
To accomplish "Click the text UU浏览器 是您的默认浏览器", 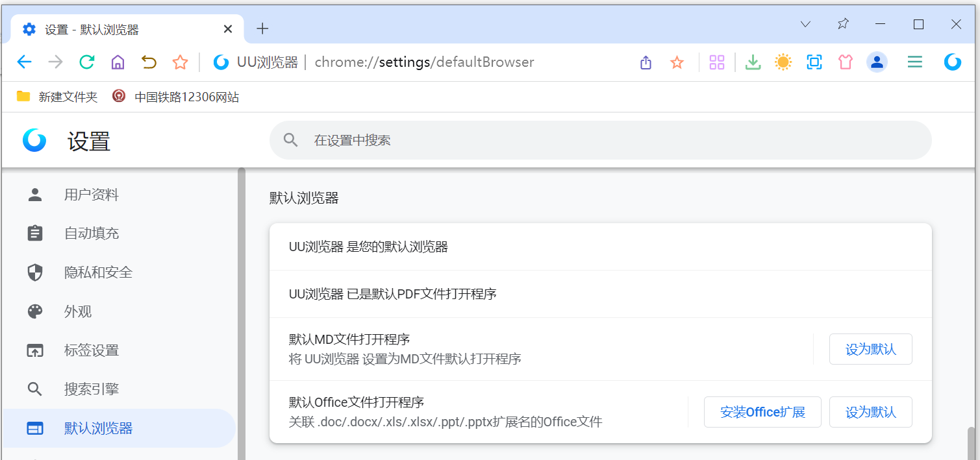I will coord(368,247).
